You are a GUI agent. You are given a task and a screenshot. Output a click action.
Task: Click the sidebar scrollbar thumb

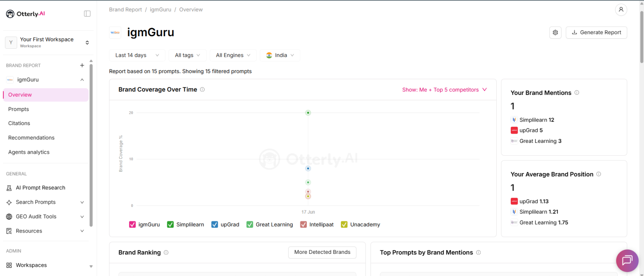(x=91, y=145)
